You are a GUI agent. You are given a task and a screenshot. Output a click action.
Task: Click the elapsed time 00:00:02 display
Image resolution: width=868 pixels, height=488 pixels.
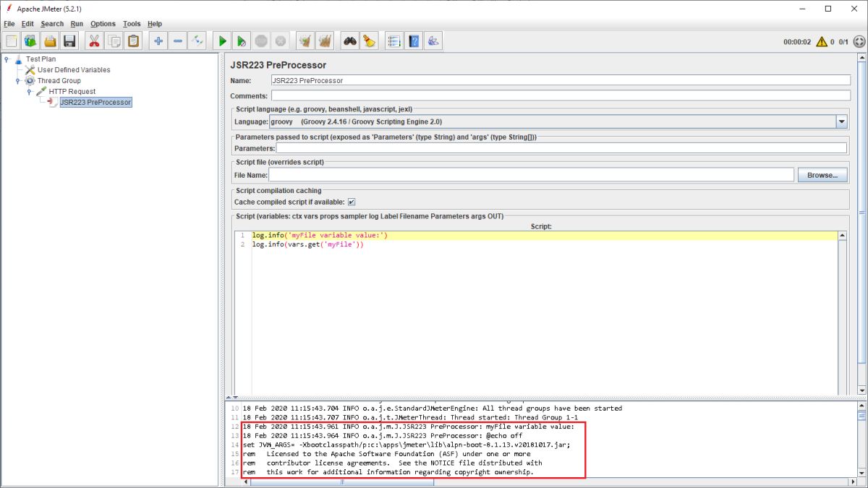pos(797,42)
